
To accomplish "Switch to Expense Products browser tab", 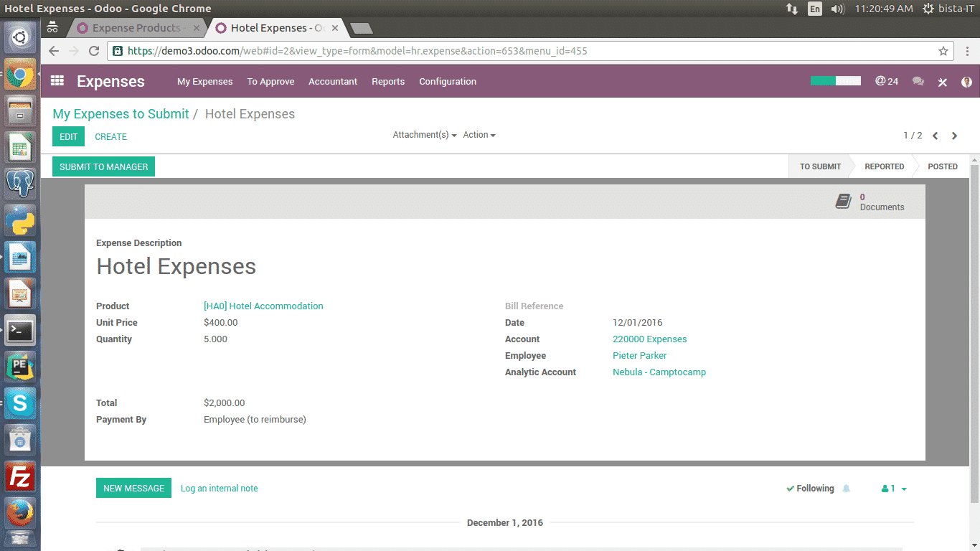I will 136,28.
